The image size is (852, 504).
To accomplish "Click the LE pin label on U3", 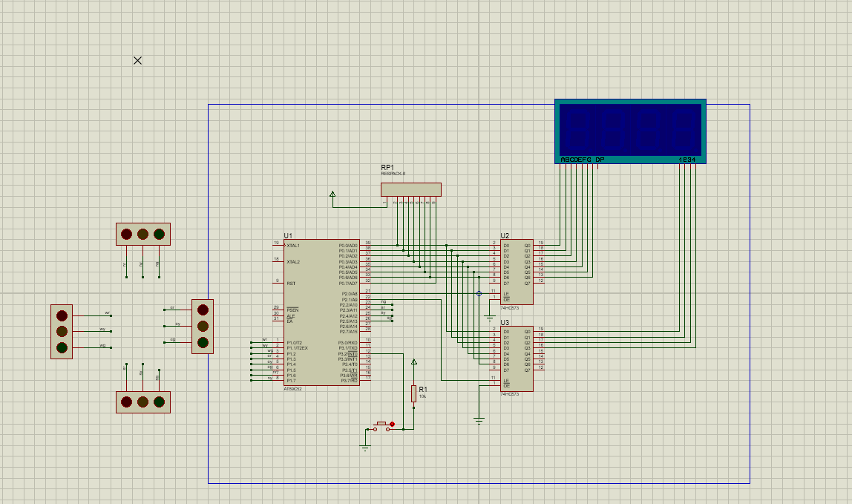I will tap(506, 381).
